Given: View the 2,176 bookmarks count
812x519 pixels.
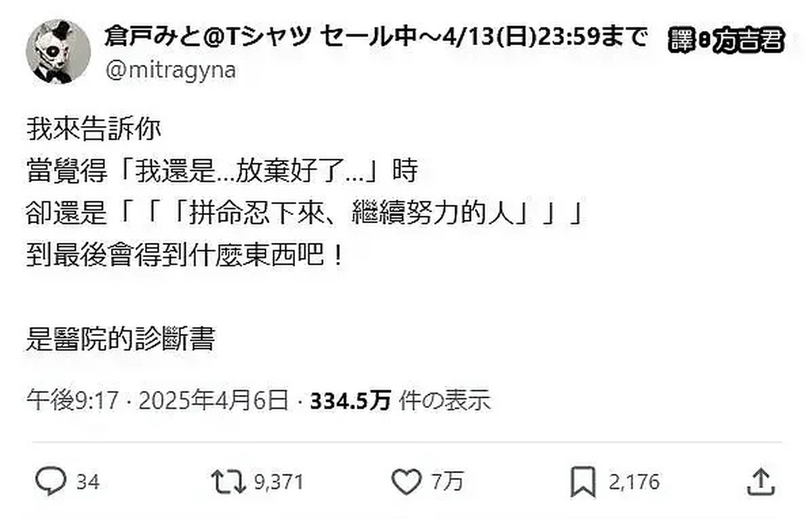Looking at the screenshot, I should tap(634, 482).
